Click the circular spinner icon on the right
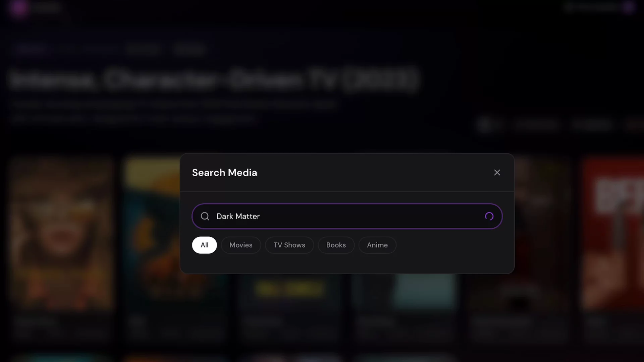644x362 pixels. tap(489, 216)
